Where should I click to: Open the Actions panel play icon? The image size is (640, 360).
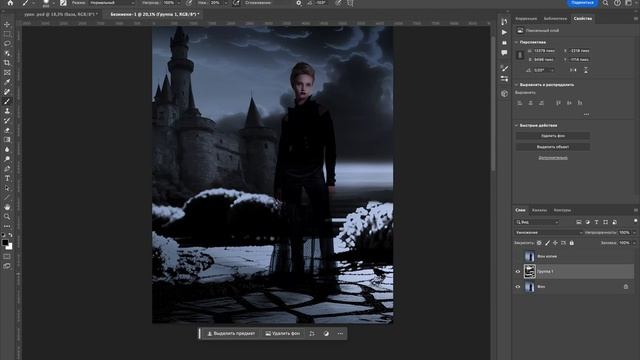(504, 32)
